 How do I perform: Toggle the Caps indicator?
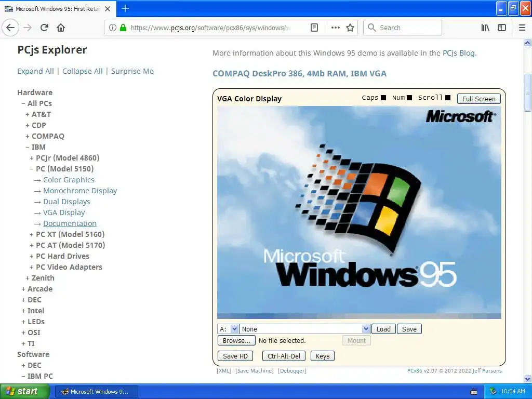coord(383,98)
